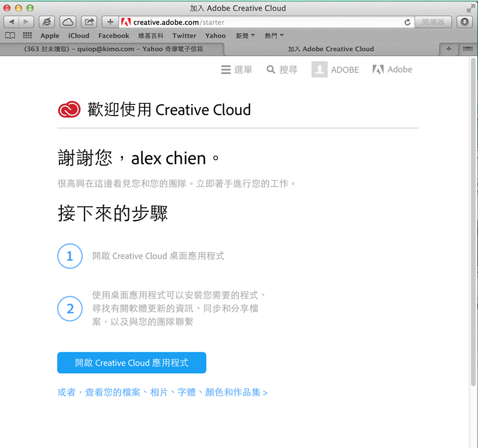Screen dimensions: 478x448
Task: Go forward with Safari's forward arrow
Action: (x=26, y=22)
